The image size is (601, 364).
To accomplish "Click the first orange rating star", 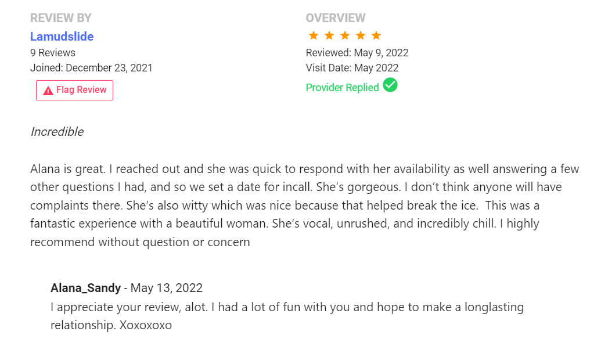I will (314, 35).
